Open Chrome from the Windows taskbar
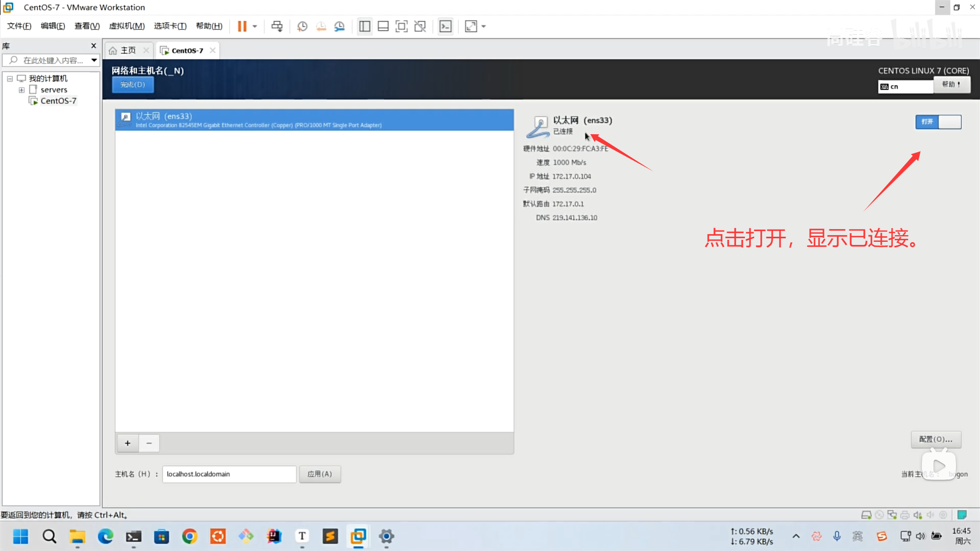Screen dimensions: 980x551 click(190, 536)
